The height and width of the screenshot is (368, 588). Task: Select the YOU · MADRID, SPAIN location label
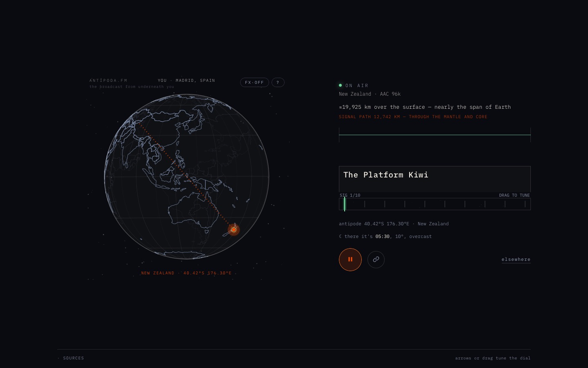click(x=187, y=81)
